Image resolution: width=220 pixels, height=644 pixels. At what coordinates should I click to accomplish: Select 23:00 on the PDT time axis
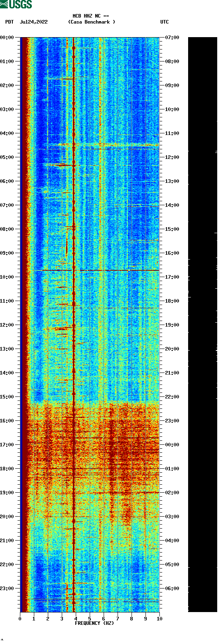point(7,589)
